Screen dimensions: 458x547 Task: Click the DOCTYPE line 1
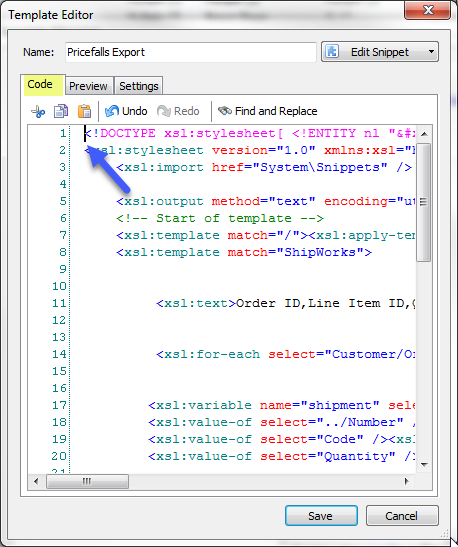coord(250,133)
